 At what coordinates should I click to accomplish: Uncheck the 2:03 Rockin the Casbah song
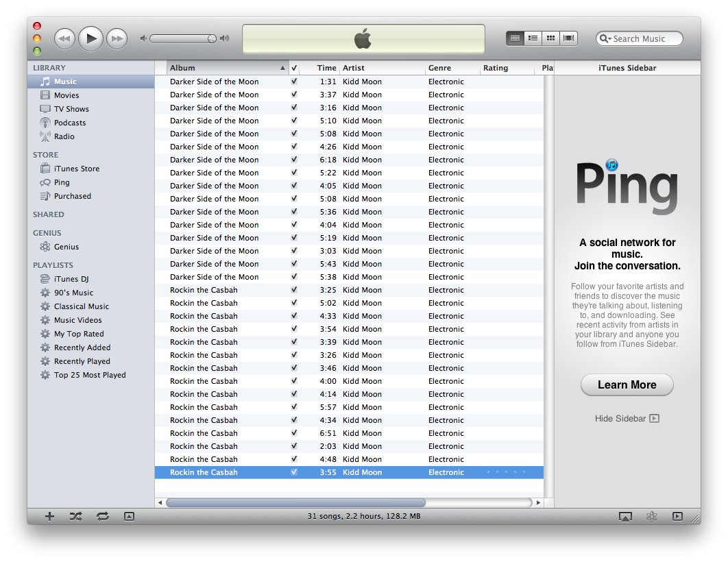pyautogui.click(x=294, y=446)
